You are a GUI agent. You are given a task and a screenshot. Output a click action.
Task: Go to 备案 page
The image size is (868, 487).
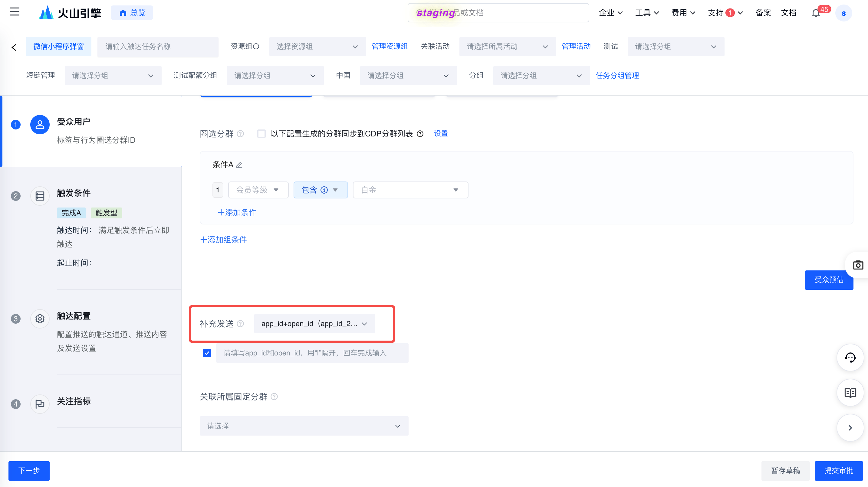[x=763, y=13]
